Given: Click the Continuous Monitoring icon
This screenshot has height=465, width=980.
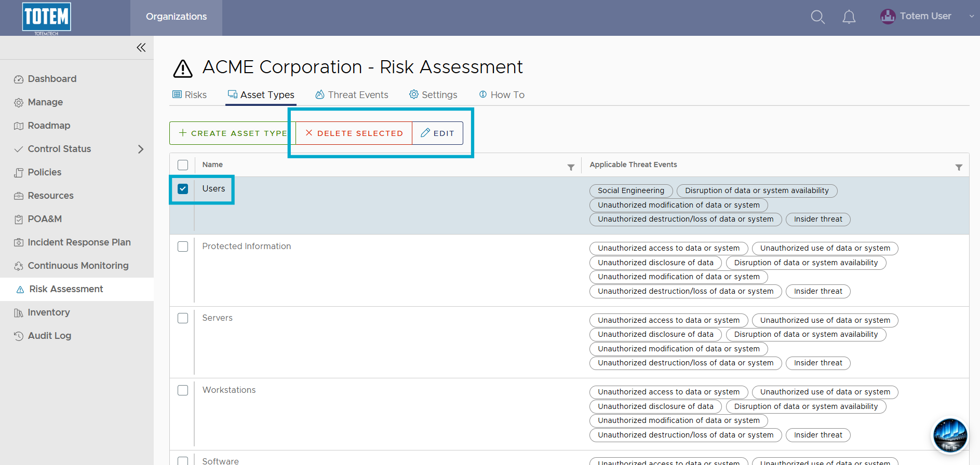Looking at the screenshot, I should tap(19, 266).
